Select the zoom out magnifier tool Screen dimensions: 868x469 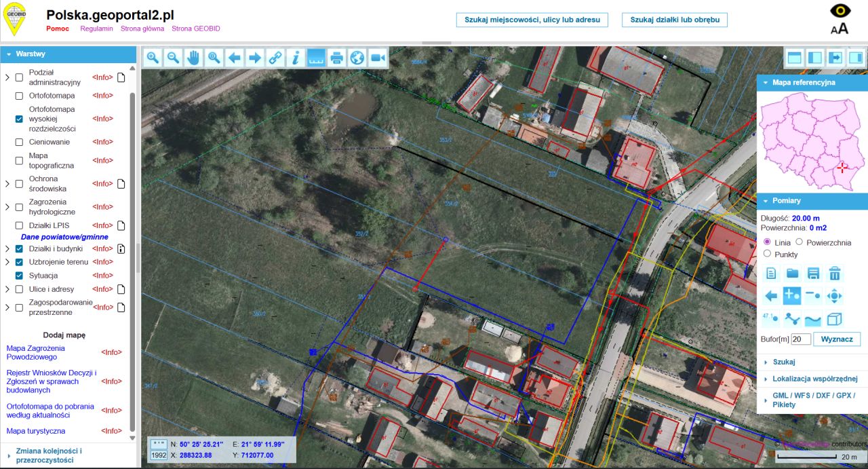(x=173, y=58)
